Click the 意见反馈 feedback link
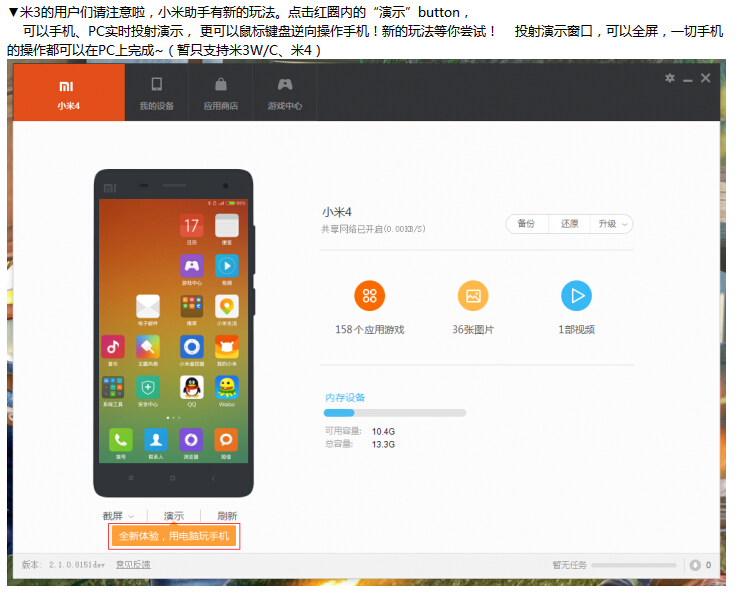The width and height of the screenshot is (743, 595). point(133,565)
